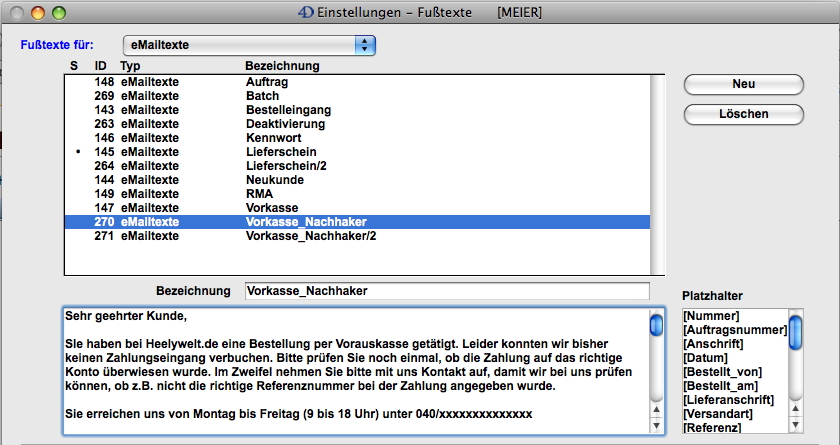This screenshot has height=445, width=840.
Task: Select the Neukunde row
Action: [x=275, y=180]
